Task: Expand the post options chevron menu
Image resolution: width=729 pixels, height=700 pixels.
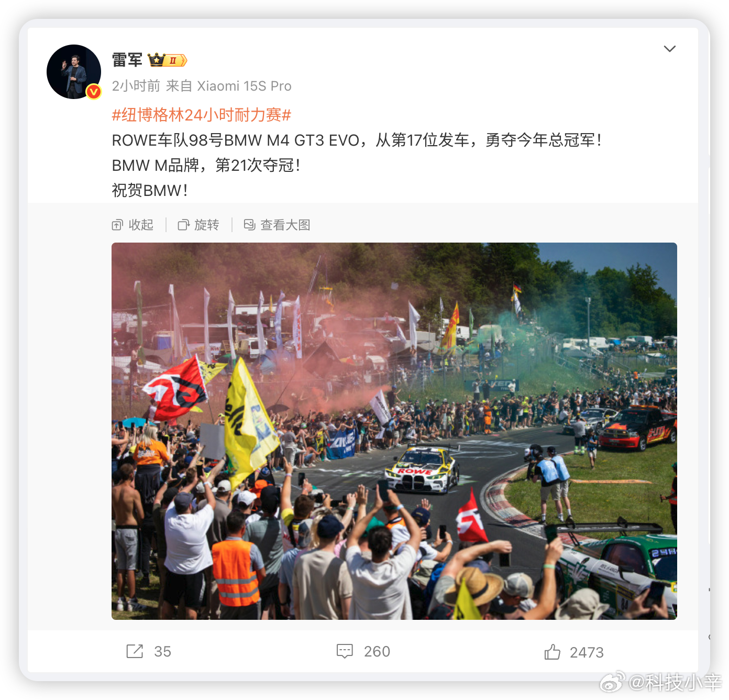Action: [x=670, y=49]
